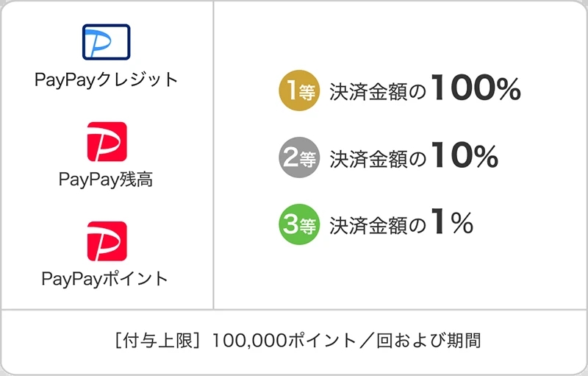The height and width of the screenshot is (376, 588).
Task: Click the gray 2等 badge
Action: (299, 157)
